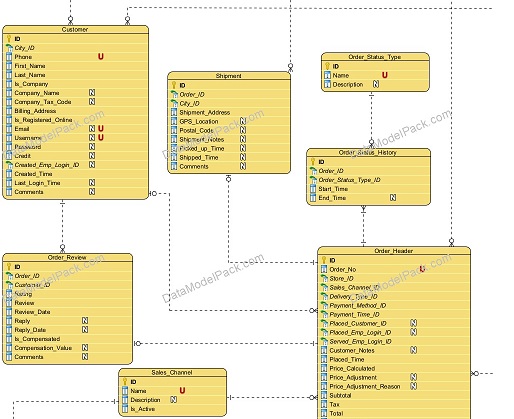This screenshot has height=419, width=514.
Task: Select the Order_Status_Type entity title
Action: (x=375, y=57)
